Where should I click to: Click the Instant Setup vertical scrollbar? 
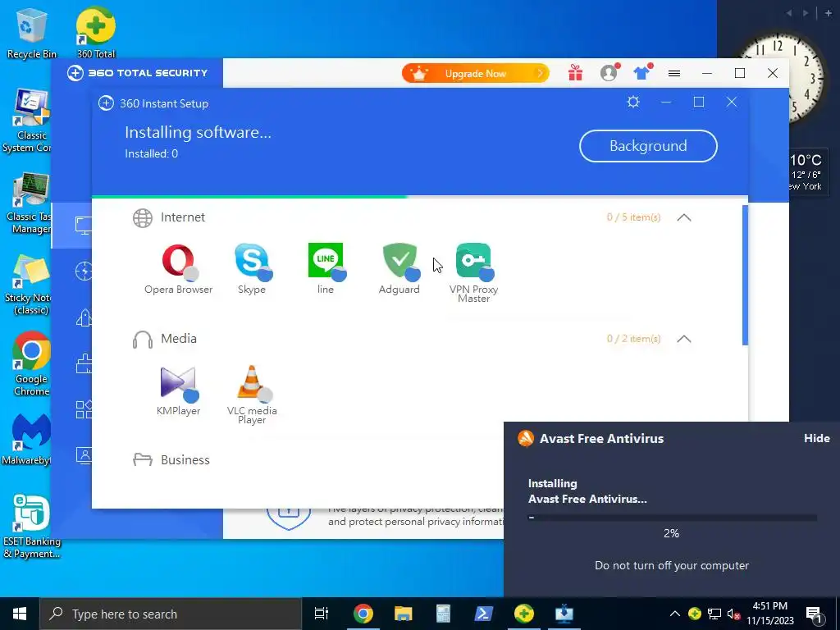tap(745, 275)
